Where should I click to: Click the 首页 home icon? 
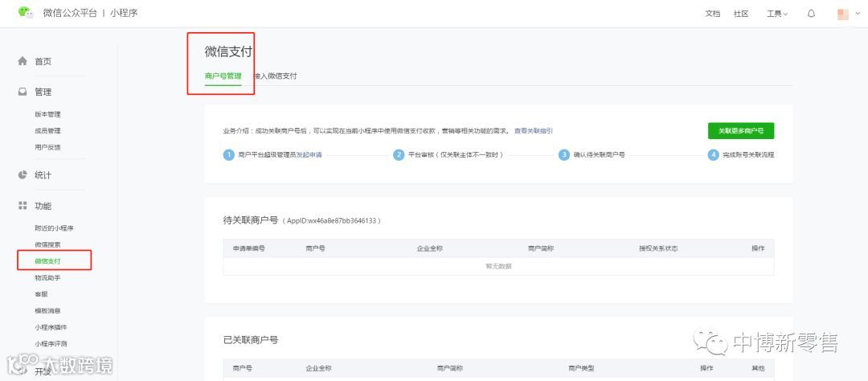pyautogui.click(x=23, y=61)
